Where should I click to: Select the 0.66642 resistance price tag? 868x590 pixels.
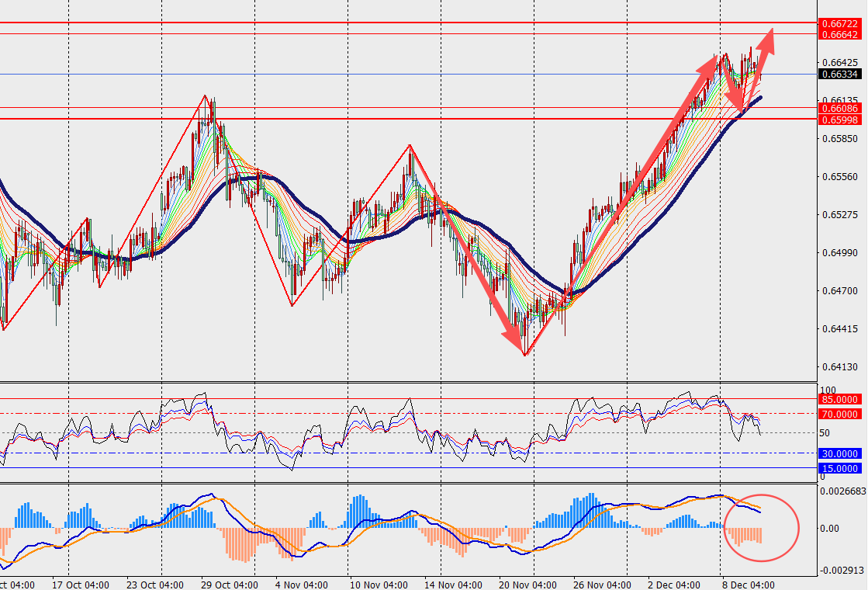click(x=839, y=34)
